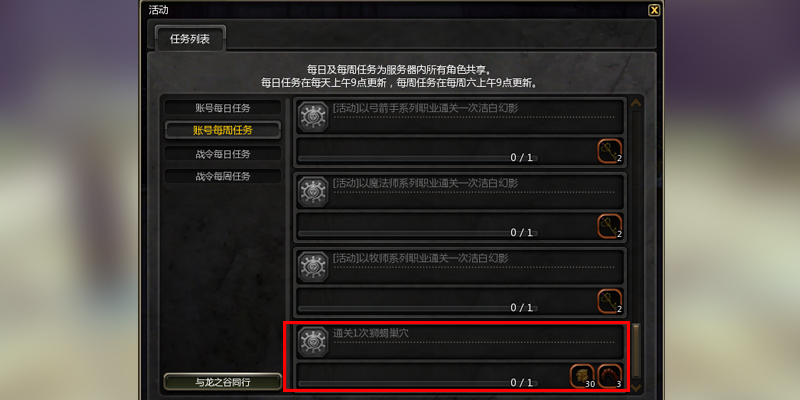The height and width of the screenshot is (400, 800).
Task: Close the 活动 window
Action: [x=654, y=10]
